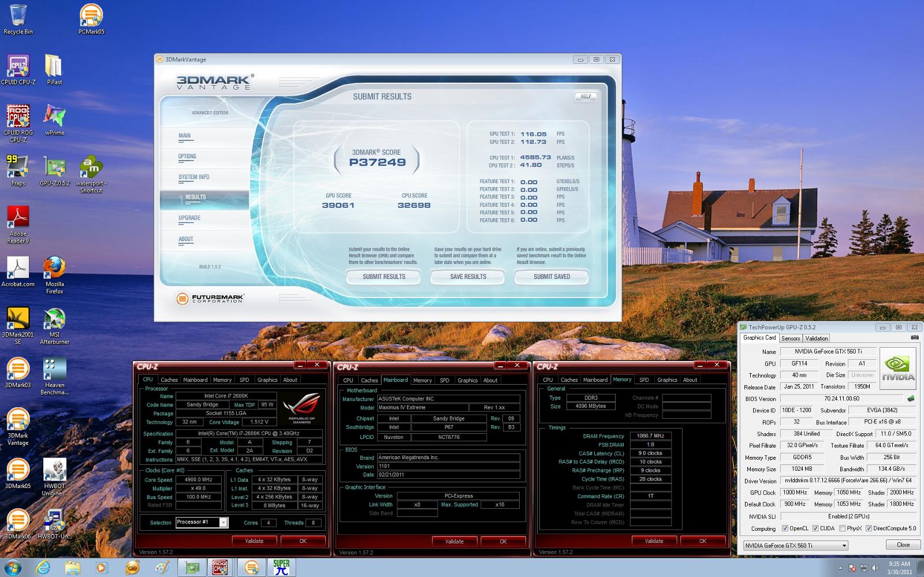Launch Mozilla Firefox desktop icon
924x577 pixels.
(54, 275)
